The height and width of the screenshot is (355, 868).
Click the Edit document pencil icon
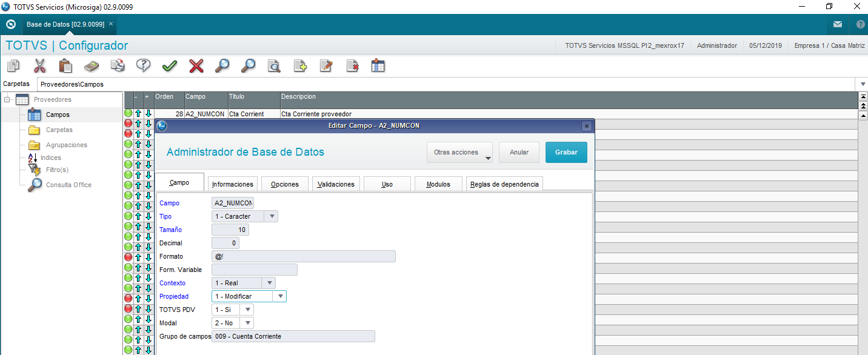(x=326, y=65)
